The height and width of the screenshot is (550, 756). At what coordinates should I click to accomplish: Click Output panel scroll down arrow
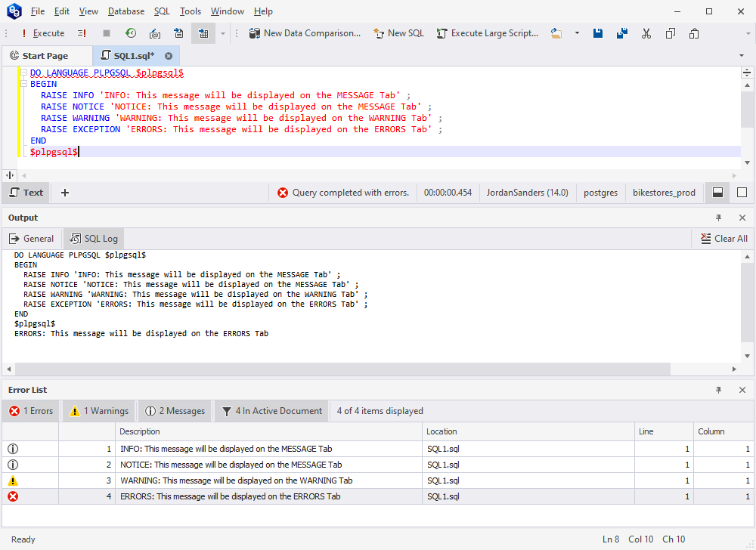click(x=748, y=356)
